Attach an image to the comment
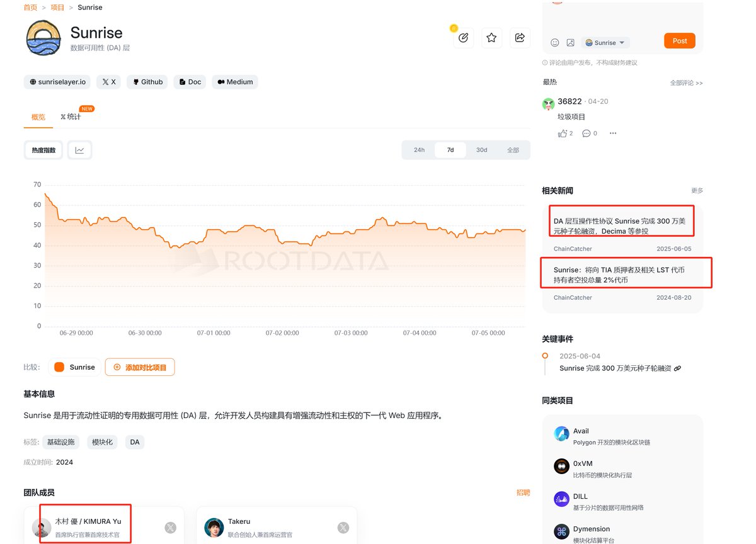This screenshot has height=544, width=756. point(570,42)
